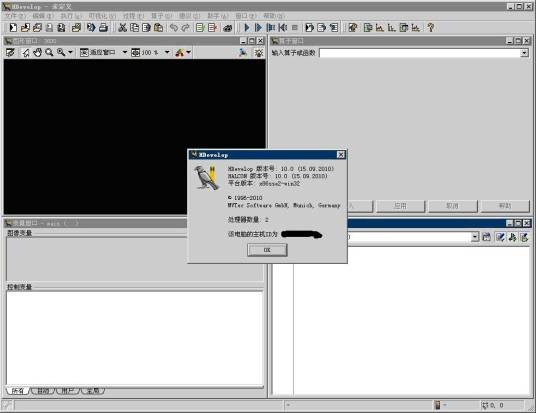This screenshot has height=413, width=536.
Task: Switch to the 用户 variables tab
Action: 68,390
